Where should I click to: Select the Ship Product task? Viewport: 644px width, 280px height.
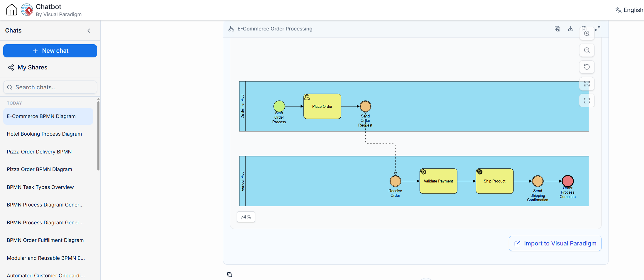click(495, 181)
